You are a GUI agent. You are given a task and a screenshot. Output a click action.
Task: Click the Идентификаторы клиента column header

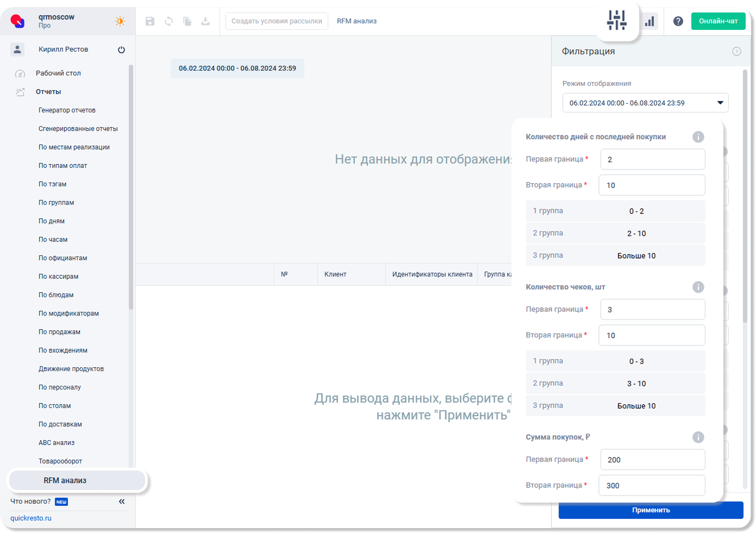point(432,274)
